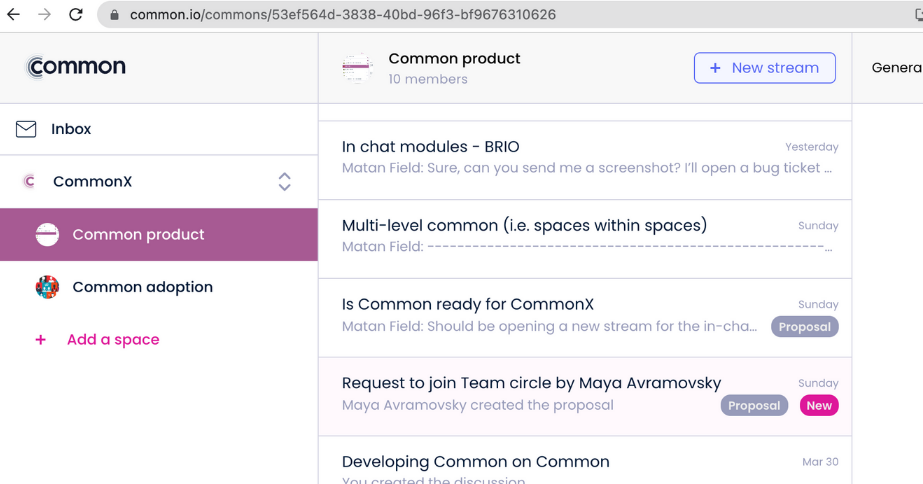Click the Common product header title
The image size is (923, 484).
point(454,58)
